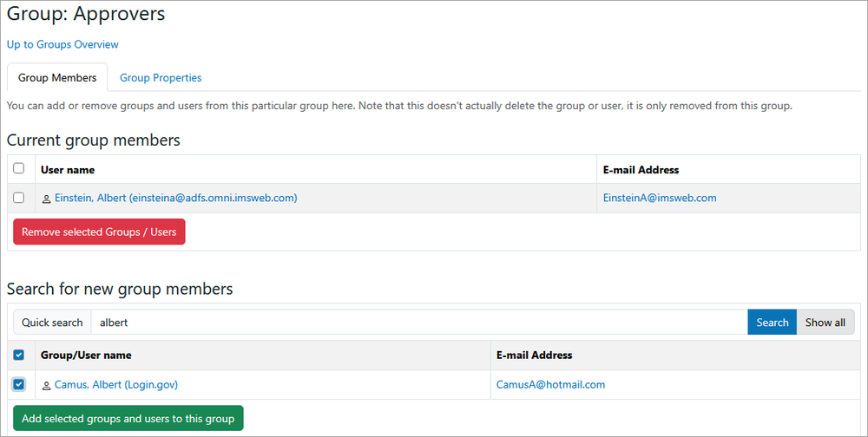The image size is (868, 437).
Task: Click the Group/User name column header
Action: pos(86,355)
